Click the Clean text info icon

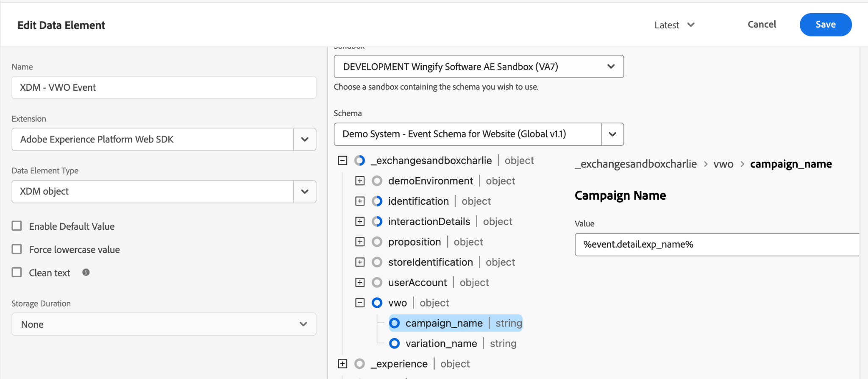coord(86,272)
